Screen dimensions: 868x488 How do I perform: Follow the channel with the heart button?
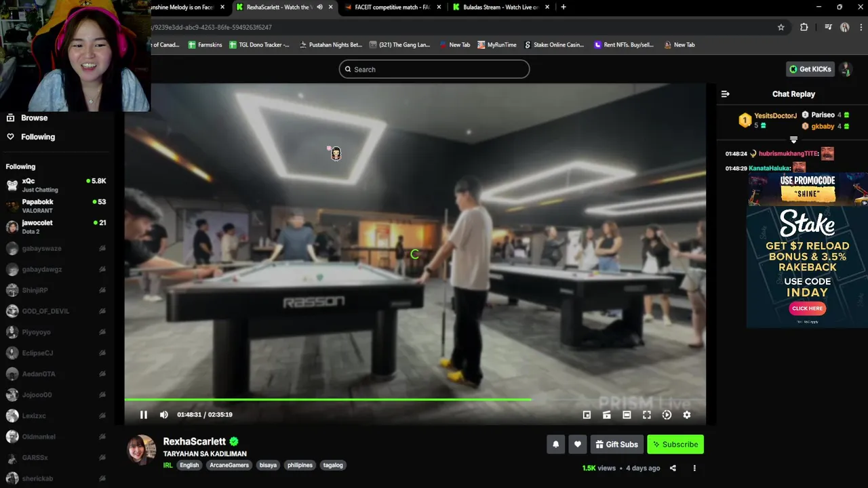[x=578, y=445]
